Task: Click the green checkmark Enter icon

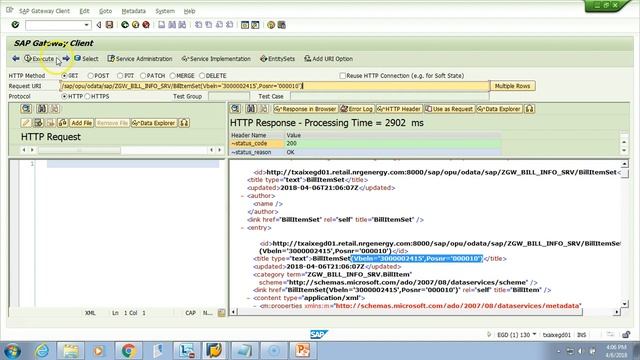Action: pyautogui.click(x=15, y=25)
